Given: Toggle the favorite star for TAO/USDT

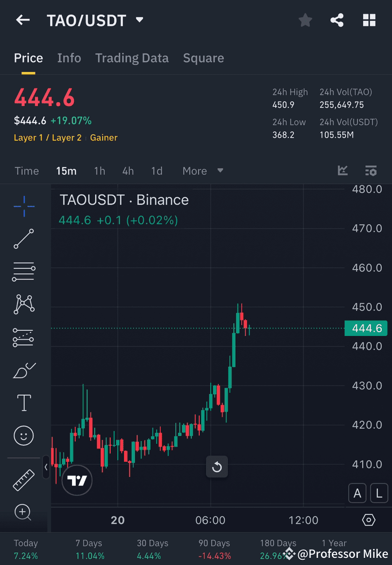Looking at the screenshot, I should (305, 20).
